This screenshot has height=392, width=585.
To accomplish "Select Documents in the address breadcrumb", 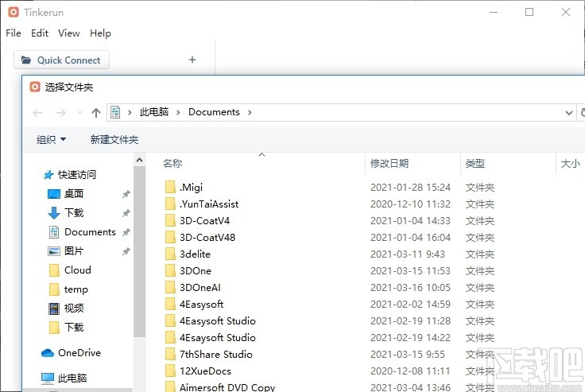I will 214,112.
